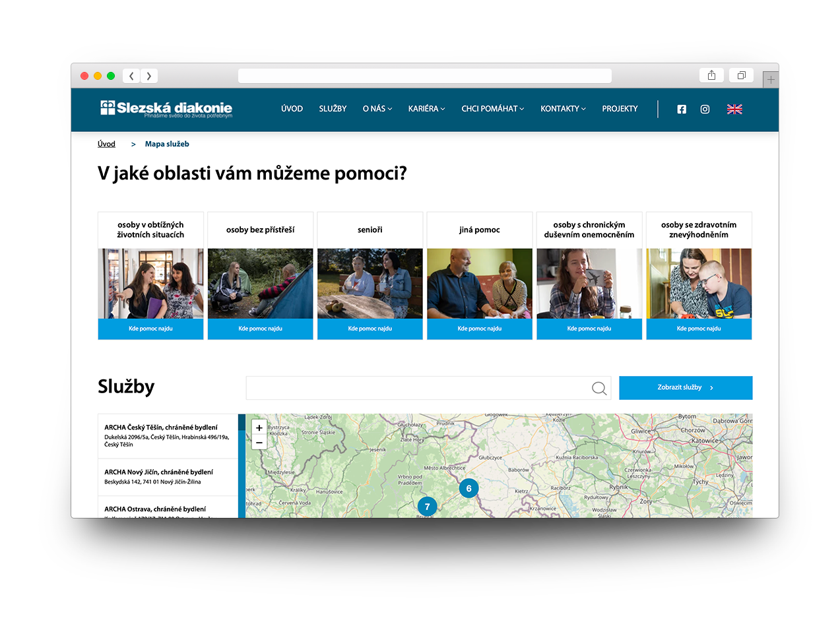Viewport: 840px width, 630px height.
Task: Click the 'senioři' card title
Action: click(x=370, y=230)
